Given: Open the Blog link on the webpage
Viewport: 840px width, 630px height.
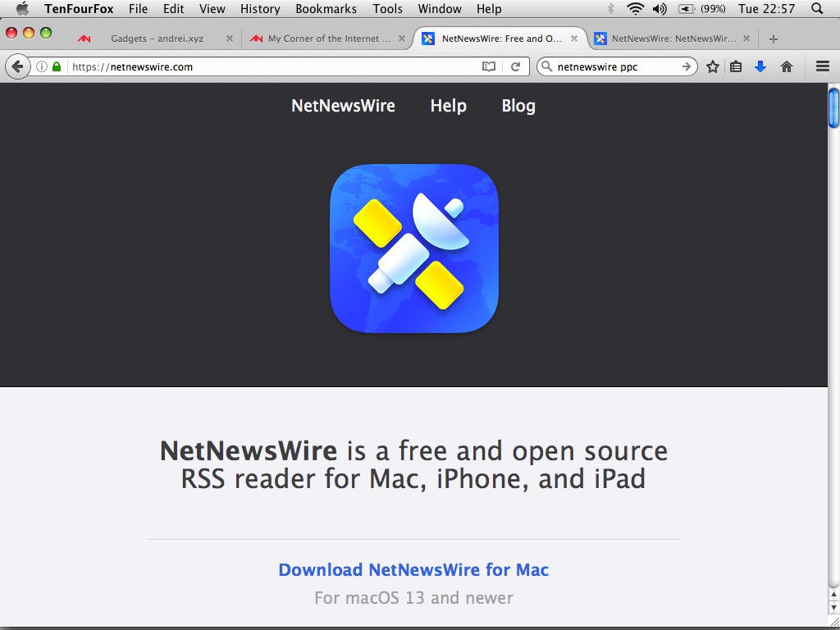Looking at the screenshot, I should click(x=518, y=106).
